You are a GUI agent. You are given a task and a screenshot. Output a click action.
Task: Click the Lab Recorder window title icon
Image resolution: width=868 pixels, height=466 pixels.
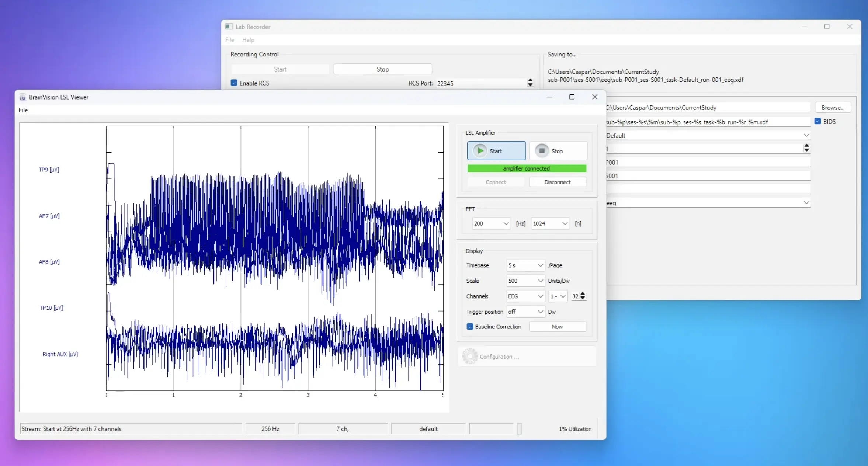(x=229, y=27)
